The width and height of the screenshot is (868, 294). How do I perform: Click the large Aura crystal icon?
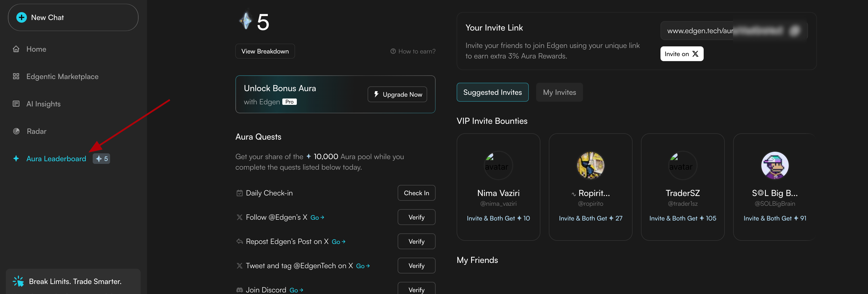click(x=246, y=21)
